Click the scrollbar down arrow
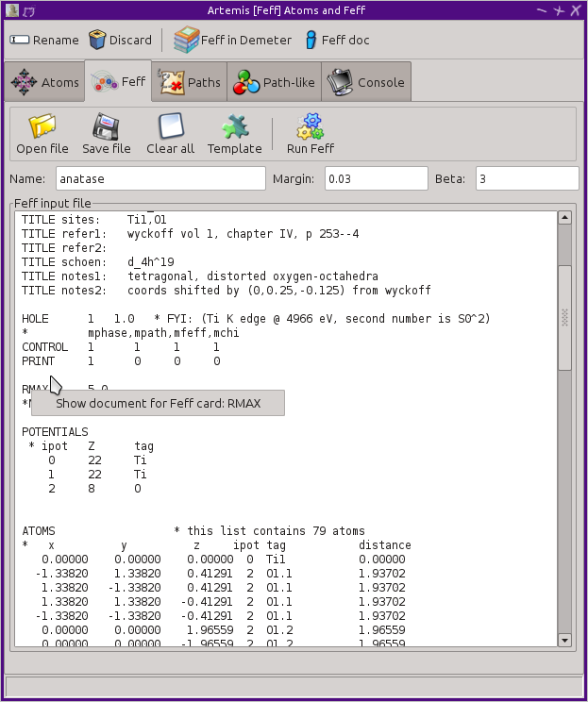 click(564, 641)
